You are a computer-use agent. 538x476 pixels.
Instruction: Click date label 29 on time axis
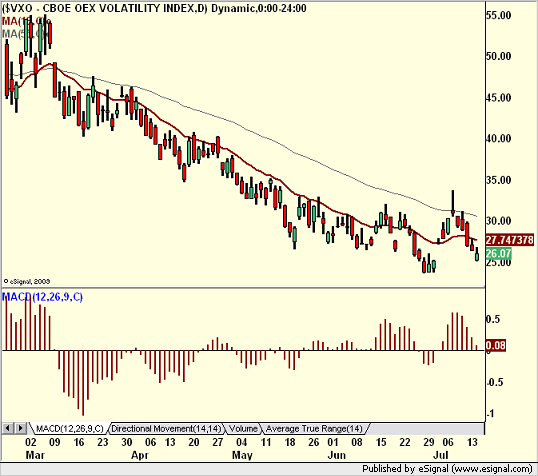[x=429, y=442]
